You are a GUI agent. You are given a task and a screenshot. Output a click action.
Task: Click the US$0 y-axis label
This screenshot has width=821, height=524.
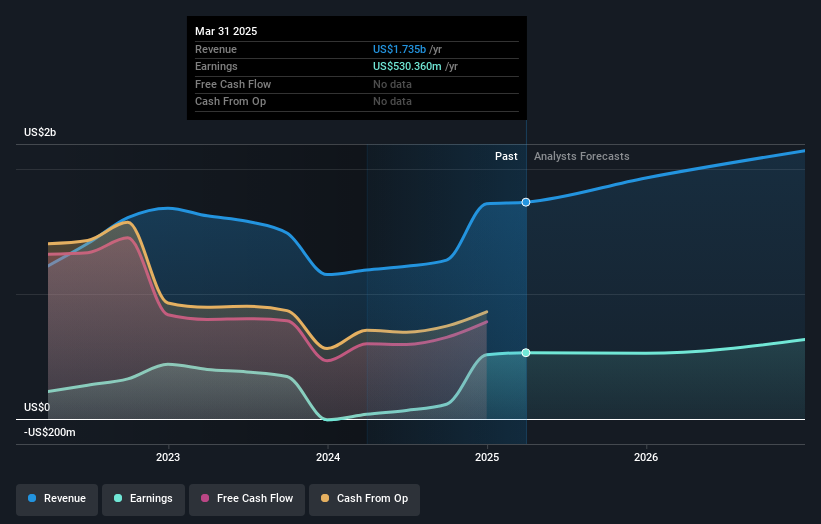click(37, 407)
